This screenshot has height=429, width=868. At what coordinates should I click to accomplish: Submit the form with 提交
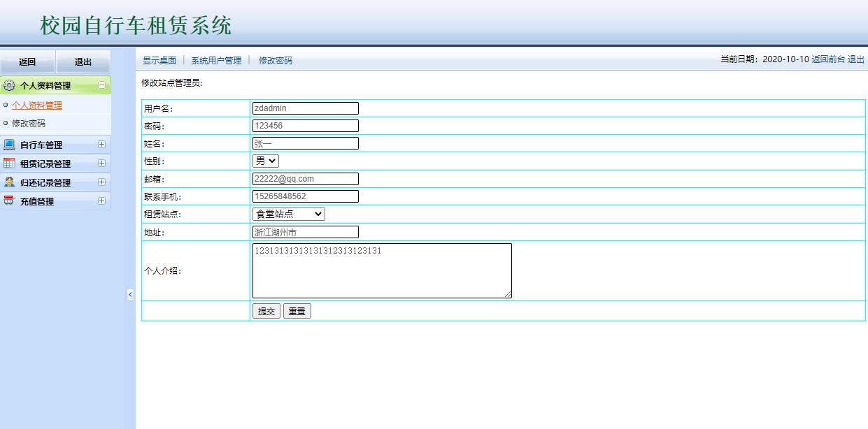(x=266, y=312)
